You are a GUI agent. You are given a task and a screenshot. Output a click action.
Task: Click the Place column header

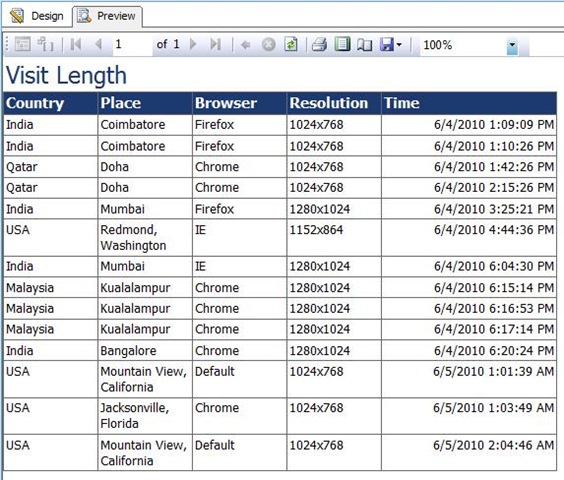pyautogui.click(x=145, y=103)
